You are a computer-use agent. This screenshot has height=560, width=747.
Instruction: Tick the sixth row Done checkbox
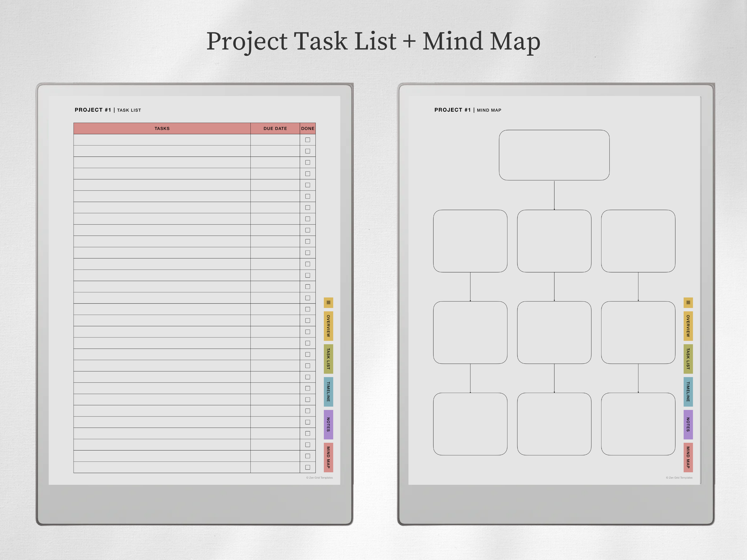[308, 196]
